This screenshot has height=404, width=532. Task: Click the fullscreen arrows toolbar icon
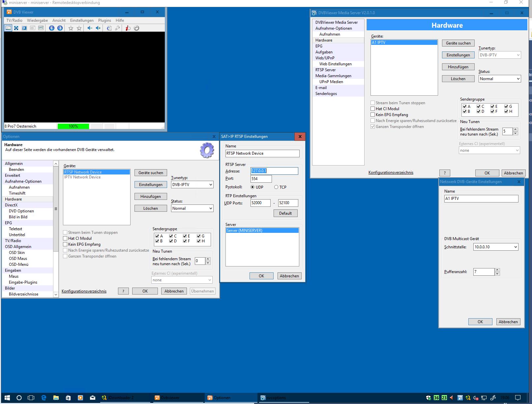[16, 28]
